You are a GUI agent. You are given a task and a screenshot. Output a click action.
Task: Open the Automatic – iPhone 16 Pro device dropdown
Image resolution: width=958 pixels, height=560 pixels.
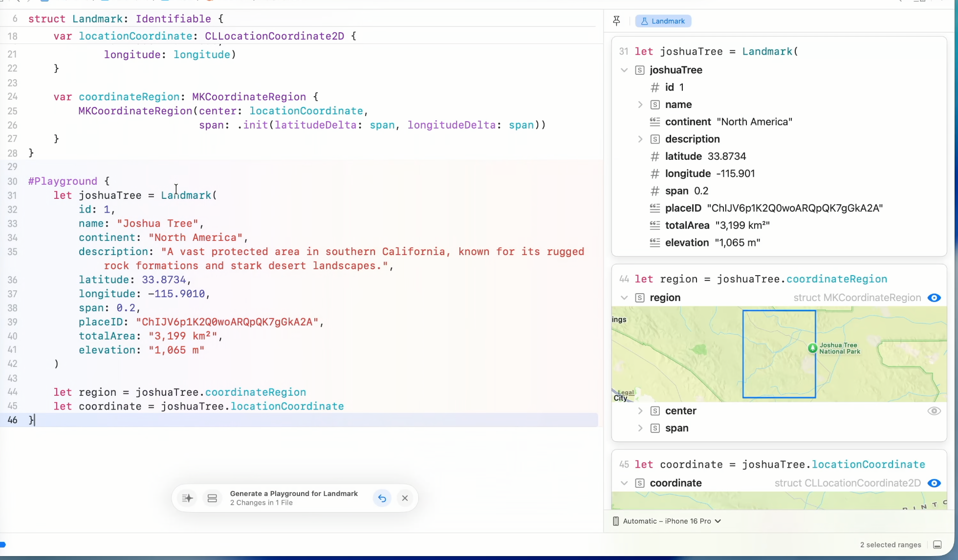(667, 521)
